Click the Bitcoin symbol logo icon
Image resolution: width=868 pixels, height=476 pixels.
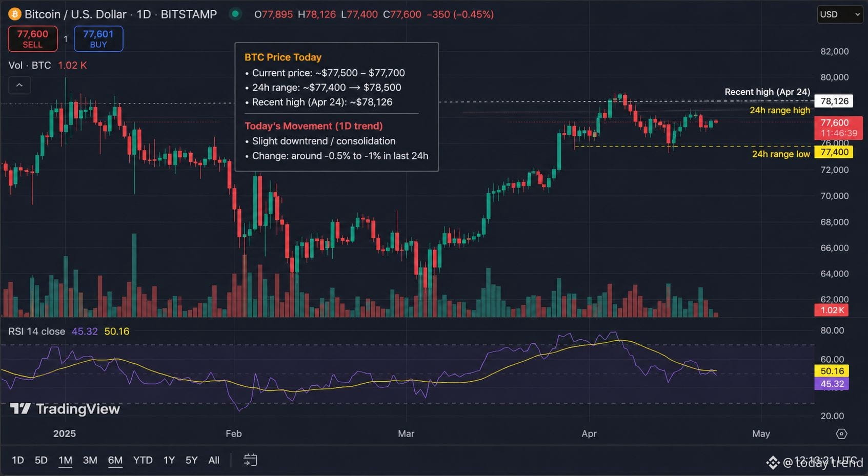click(x=14, y=14)
